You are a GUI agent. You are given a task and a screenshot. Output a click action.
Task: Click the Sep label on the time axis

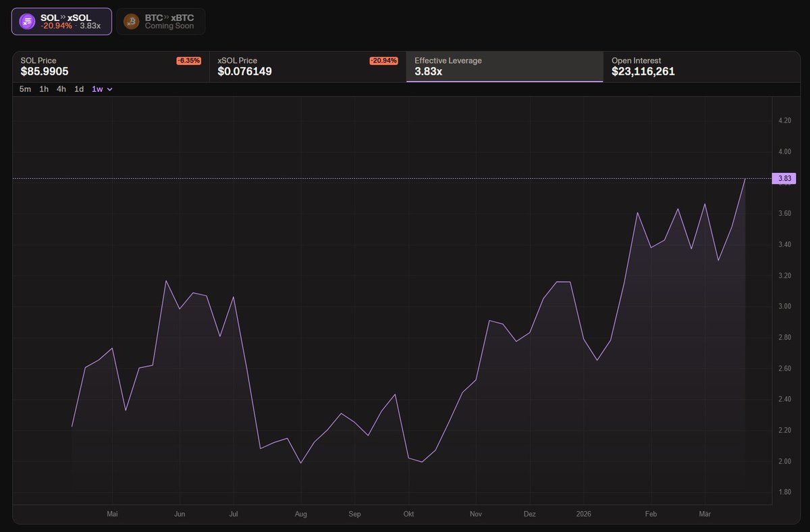[354, 514]
